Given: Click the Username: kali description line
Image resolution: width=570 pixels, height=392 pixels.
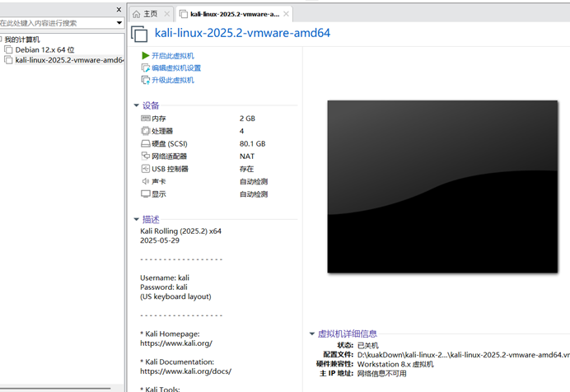Looking at the screenshot, I should [164, 278].
